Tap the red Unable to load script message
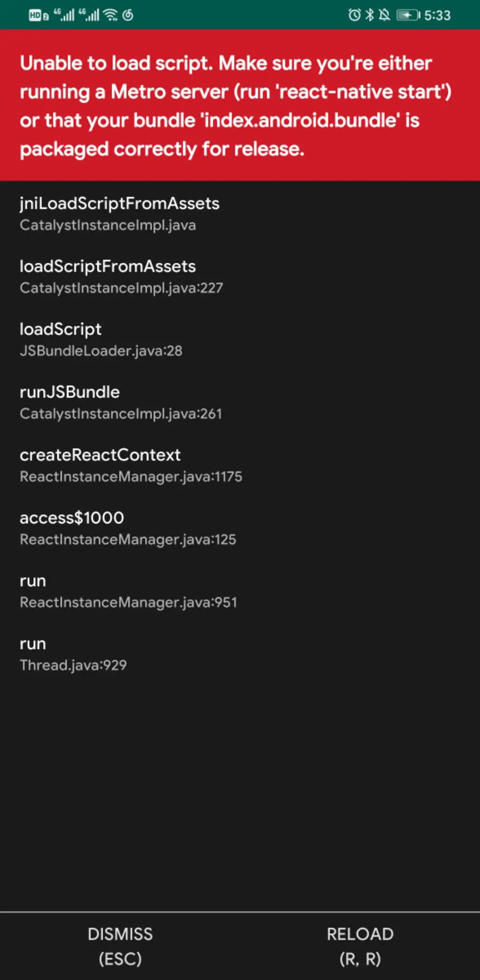480x980 pixels. point(236,106)
